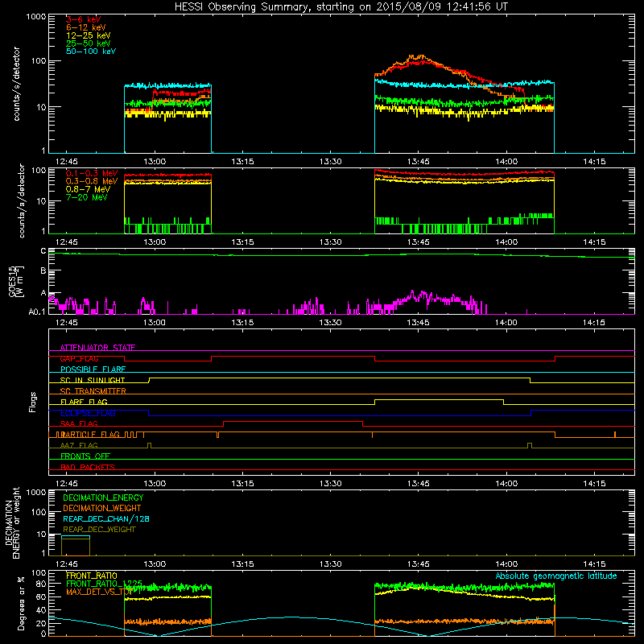Click the ECLIPSE_FLAG label
This screenshot has width=644, height=644.
pos(88,413)
